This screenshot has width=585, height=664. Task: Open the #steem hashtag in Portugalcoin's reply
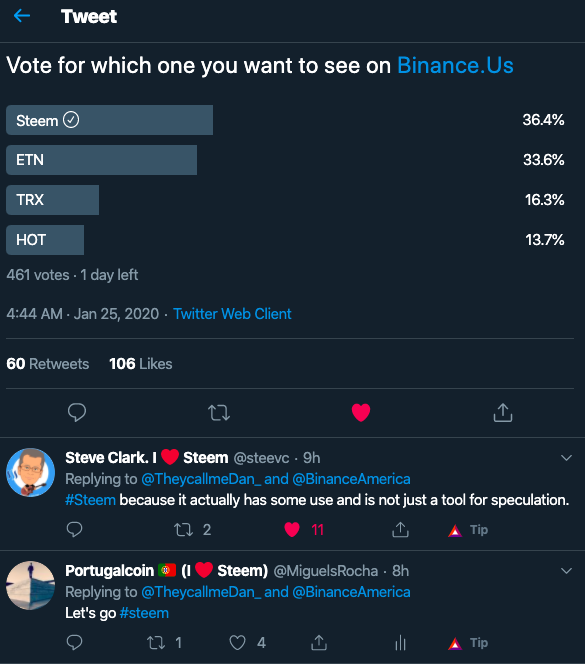[x=144, y=613]
